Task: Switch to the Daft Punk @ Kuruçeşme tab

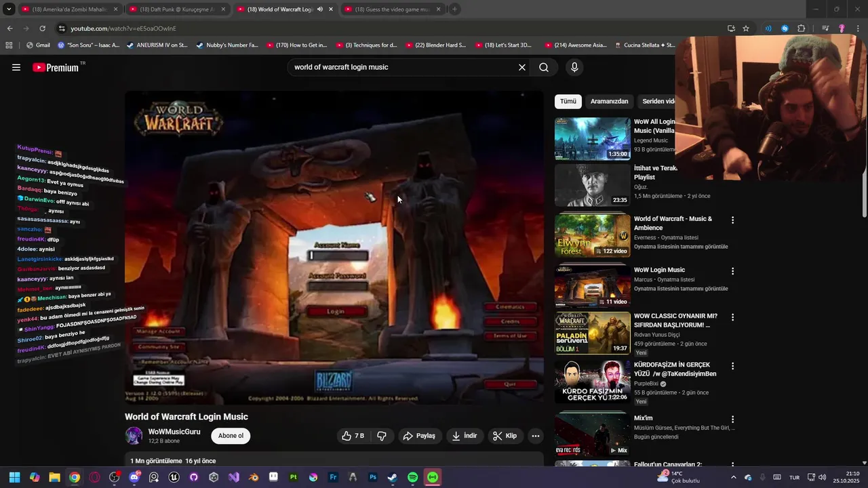Action: coord(176,9)
